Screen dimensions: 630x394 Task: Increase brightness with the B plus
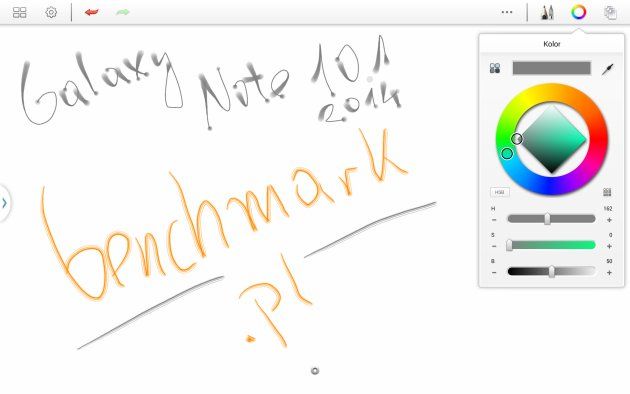pos(609,272)
